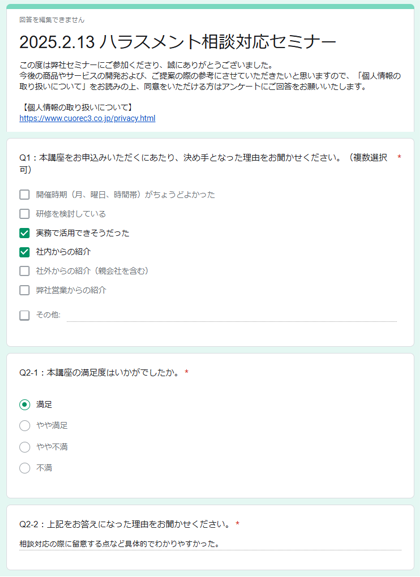Select the 満足 radio button

point(25,405)
